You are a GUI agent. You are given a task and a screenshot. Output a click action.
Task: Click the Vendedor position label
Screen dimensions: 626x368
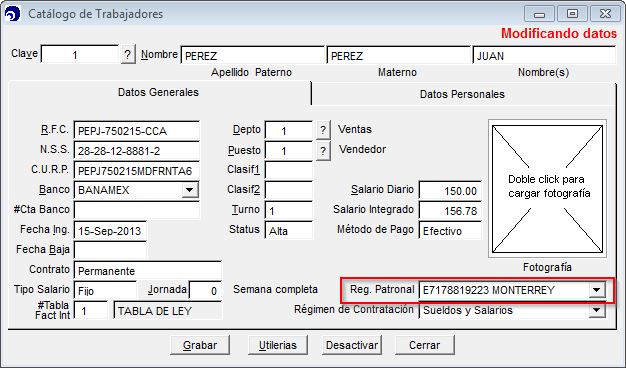[363, 150]
